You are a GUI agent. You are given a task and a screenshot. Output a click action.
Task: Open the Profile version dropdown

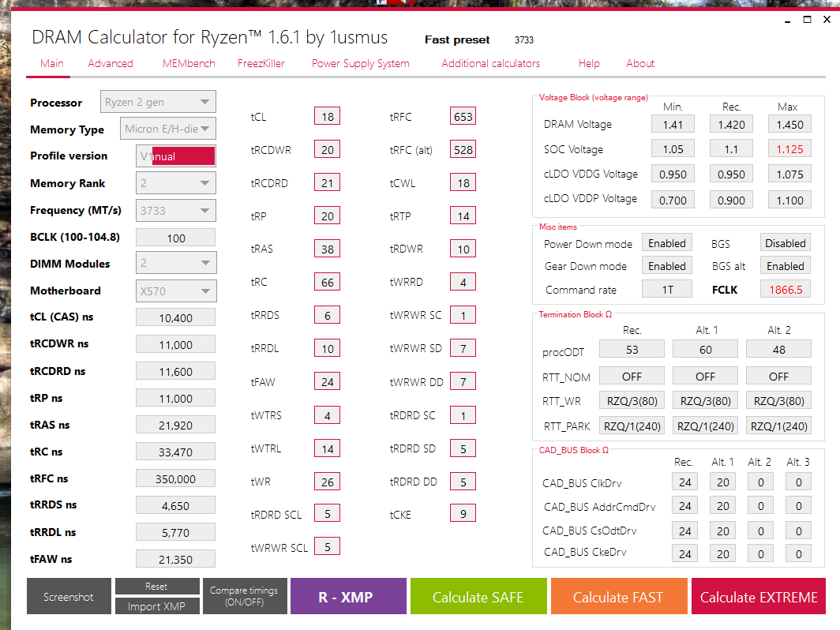176,156
